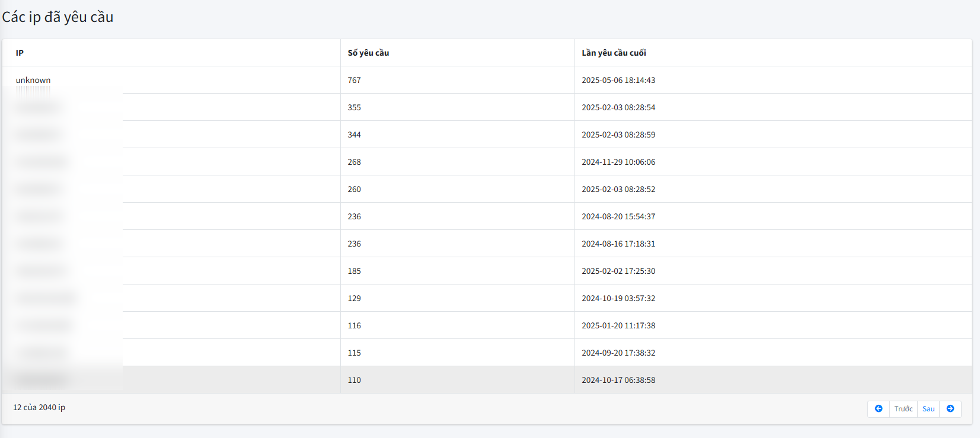Go to next page via Sau
Viewport: 980px width, 438px height.
[928, 409]
